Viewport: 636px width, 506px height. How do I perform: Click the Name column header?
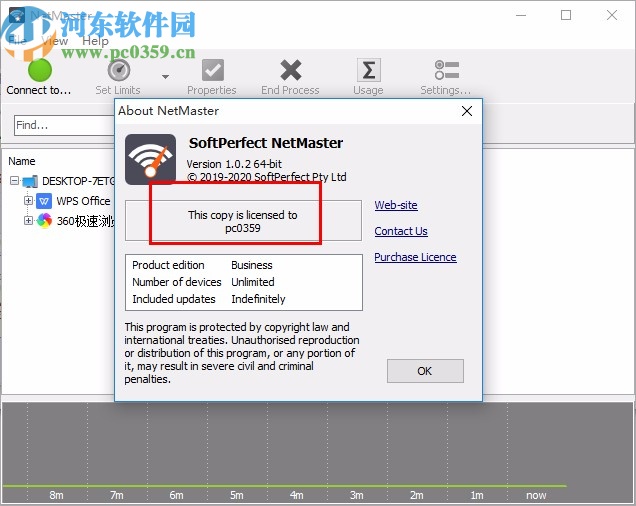[x=22, y=161]
